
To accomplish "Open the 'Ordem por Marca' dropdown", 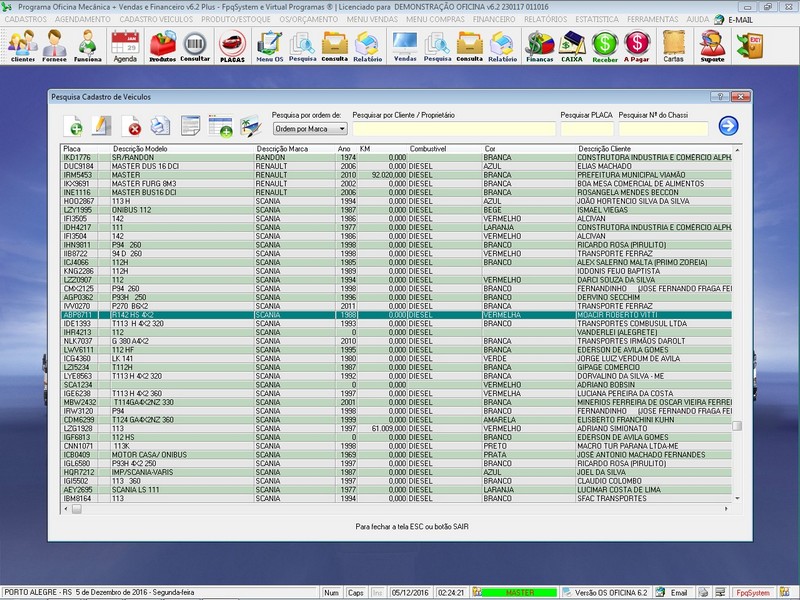I will coord(309,129).
